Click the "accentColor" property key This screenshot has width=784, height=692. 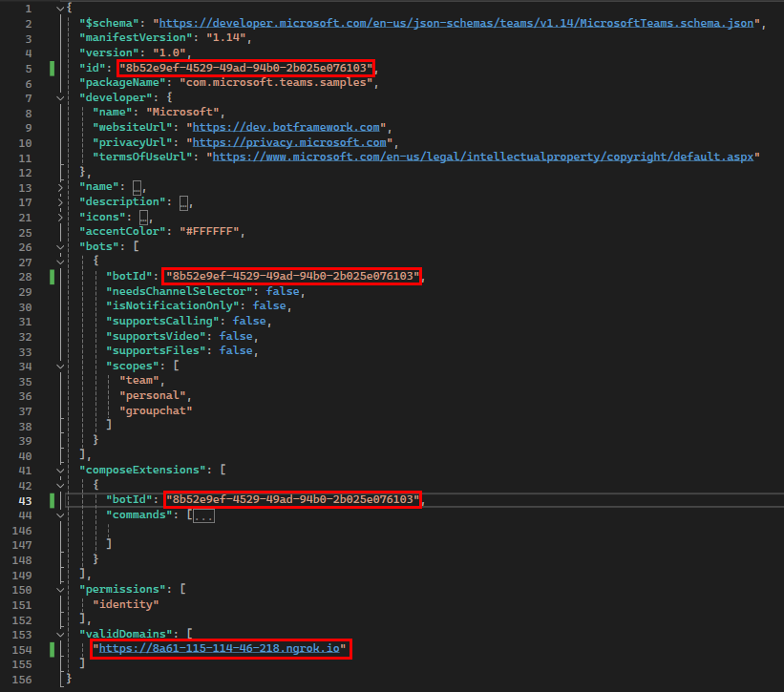(122, 231)
